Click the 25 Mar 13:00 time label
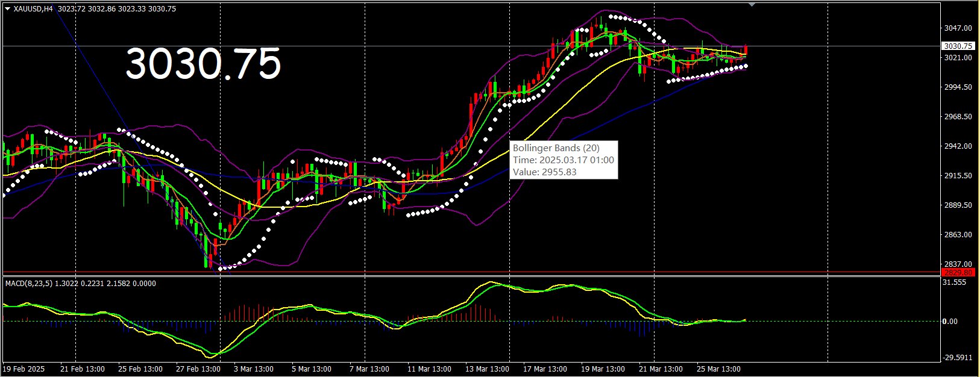Viewport: 980px width, 377px height. [x=718, y=369]
